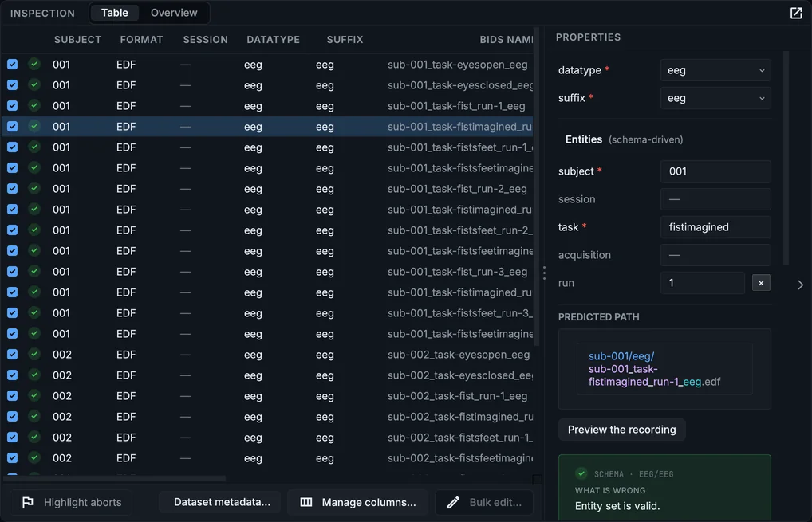Click the table horizontal scrollbar
The height and width of the screenshot is (522, 812).
114,478
